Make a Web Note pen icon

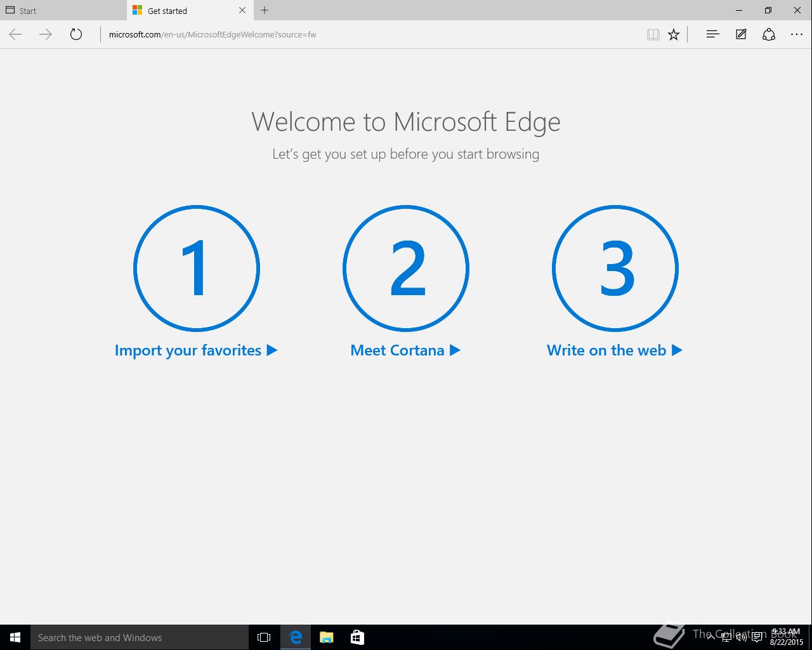741,34
